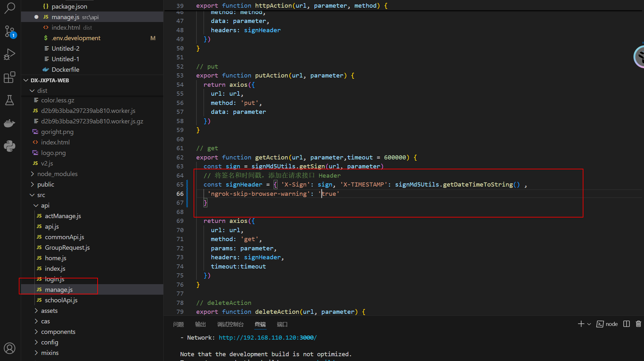Open schoolApi.js file
The image size is (644, 361).
[92, 300]
